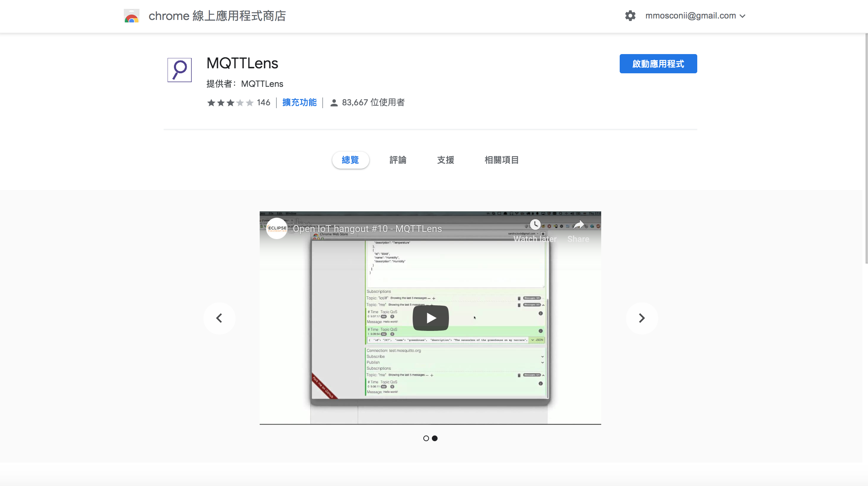Go to previous carousel slide arrow
This screenshot has height=486, width=868.
click(x=219, y=318)
